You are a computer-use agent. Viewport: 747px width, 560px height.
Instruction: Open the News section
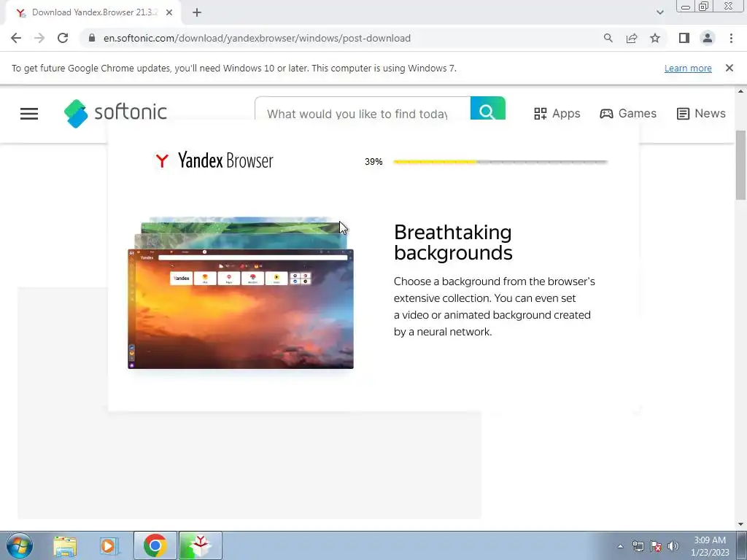coord(701,113)
